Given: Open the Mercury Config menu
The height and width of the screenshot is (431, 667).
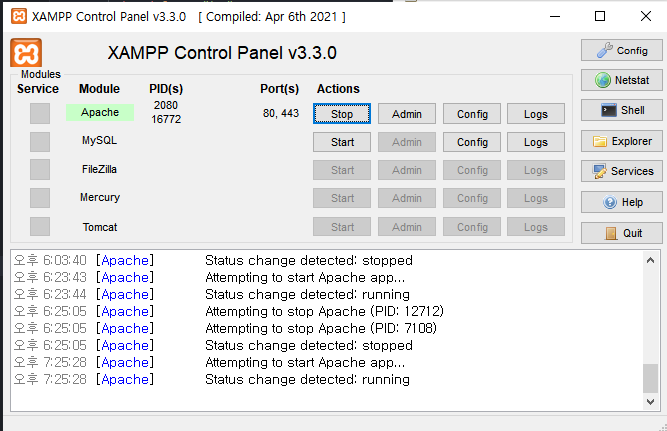Looking at the screenshot, I should [472, 198].
